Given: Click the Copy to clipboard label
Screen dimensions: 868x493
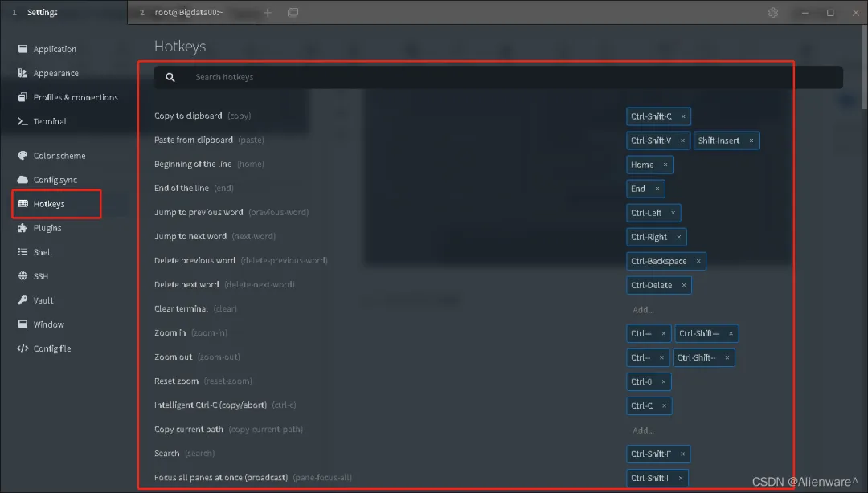Looking at the screenshot, I should tap(188, 116).
